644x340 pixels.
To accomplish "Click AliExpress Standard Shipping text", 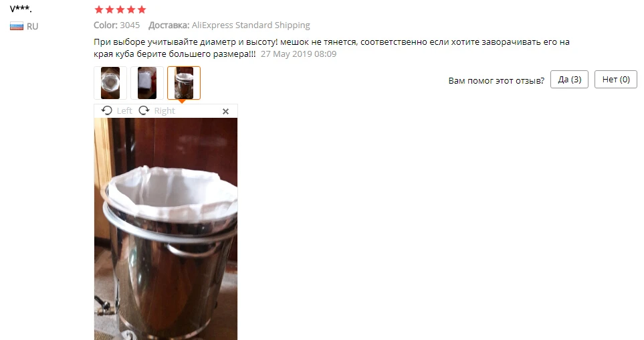I will click(x=251, y=25).
